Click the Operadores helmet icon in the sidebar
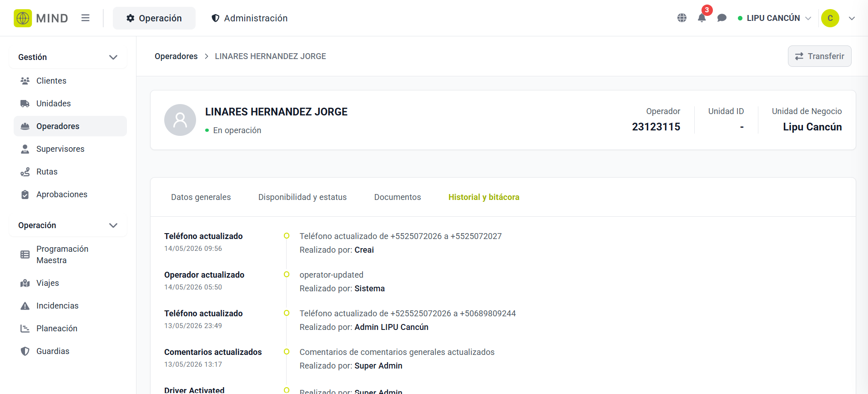 [x=25, y=126]
